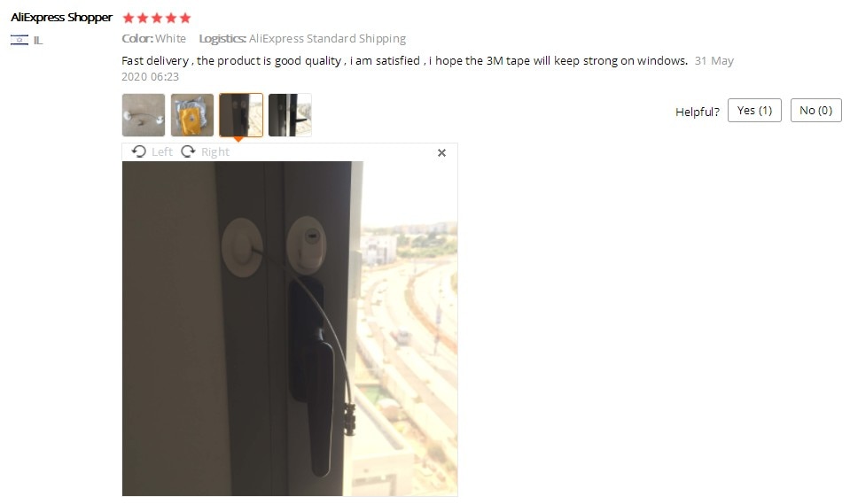Viewport: 850px width, 504px height.
Task: Mark review helpful with Yes (1)
Action: [x=754, y=111]
